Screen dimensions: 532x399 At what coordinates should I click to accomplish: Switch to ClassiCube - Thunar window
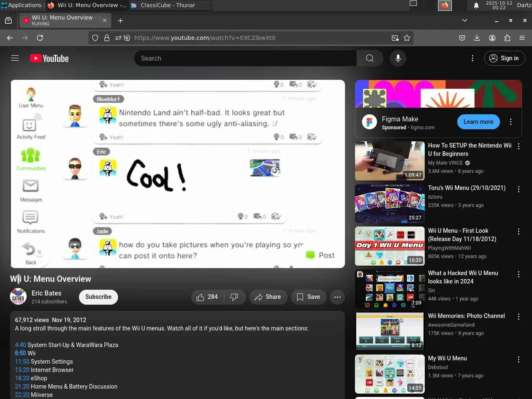(x=170, y=5)
